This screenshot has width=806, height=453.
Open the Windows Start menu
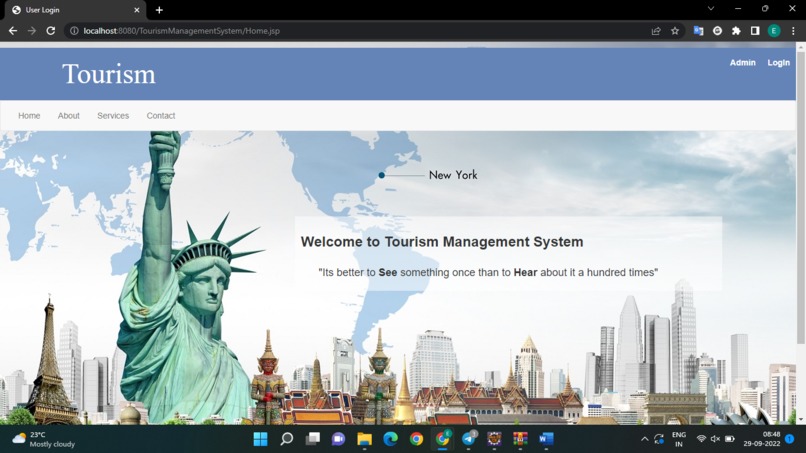261,439
